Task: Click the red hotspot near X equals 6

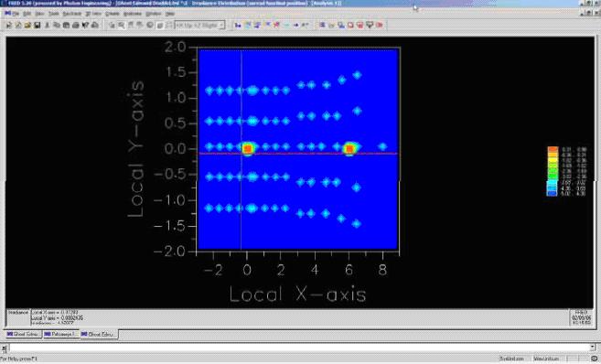Action: 349,149
